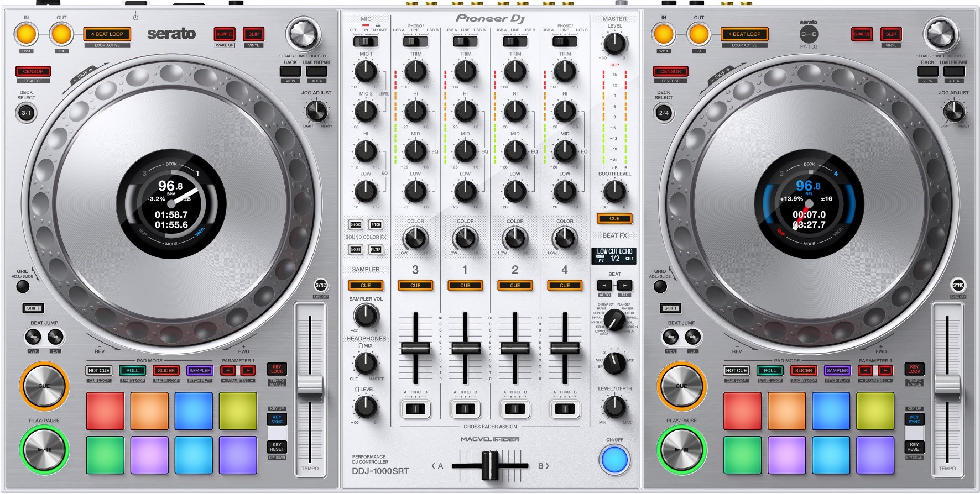Screen dimensions: 980x494
Task: Click the right deck SYNC button
Action: click(958, 285)
